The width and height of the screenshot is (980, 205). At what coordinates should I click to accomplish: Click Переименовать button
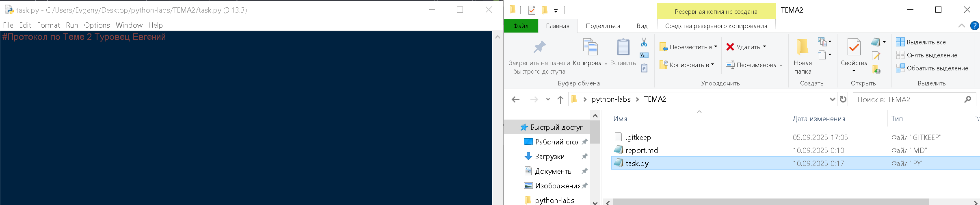point(754,65)
